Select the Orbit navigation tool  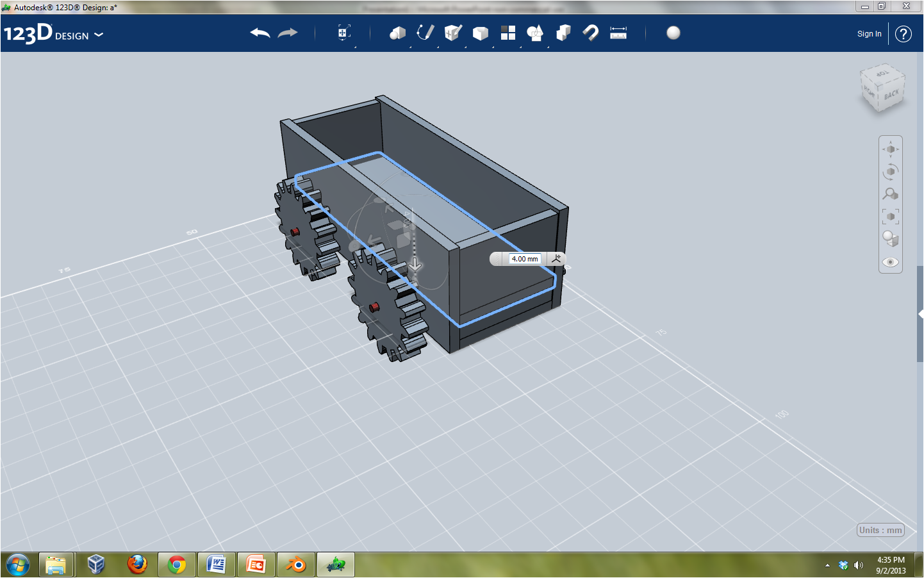pos(891,172)
